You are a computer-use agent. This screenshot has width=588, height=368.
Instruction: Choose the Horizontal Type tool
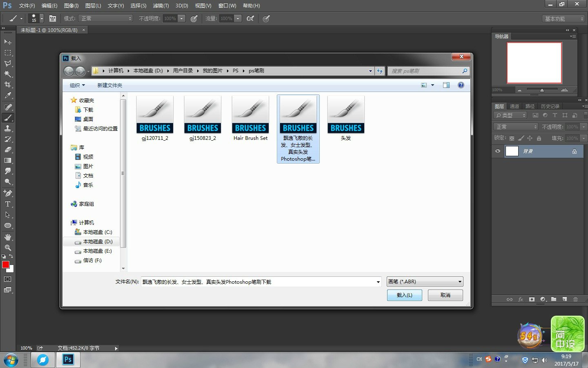point(8,204)
